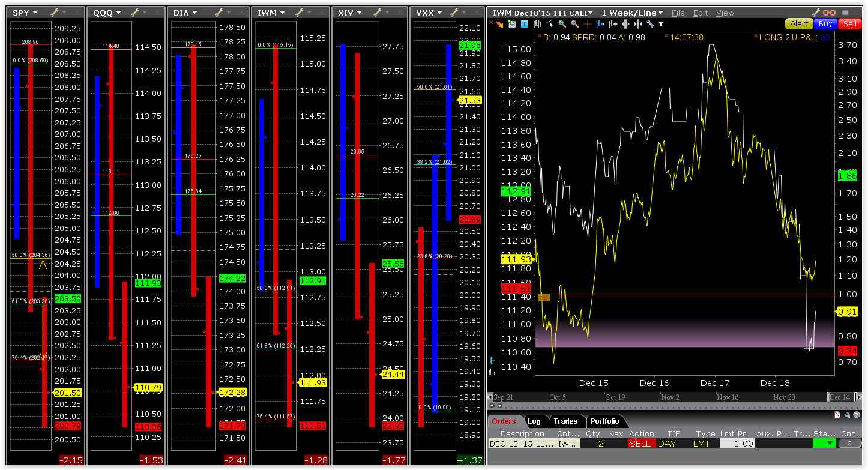Select the trendline drawing tool with cursor
Viewport: 868px width, 470px height.
pyautogui.click(x=549, y=24)
